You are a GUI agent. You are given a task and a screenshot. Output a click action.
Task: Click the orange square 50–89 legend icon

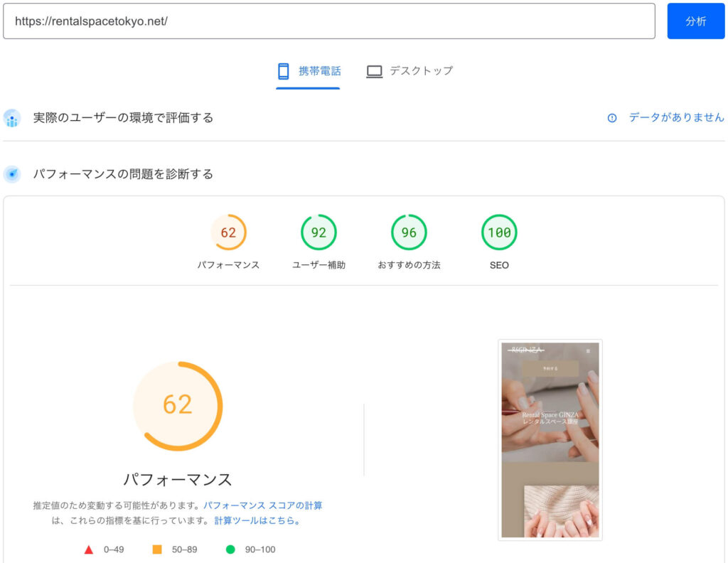157,549
